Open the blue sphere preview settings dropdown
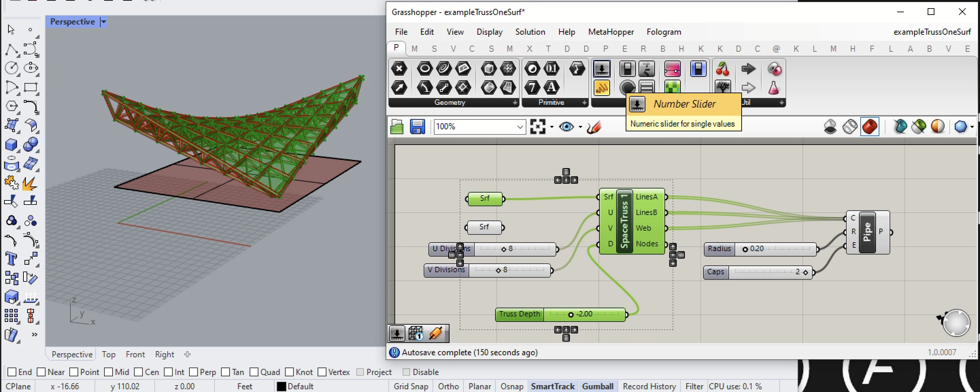The width and height of the screenshot is (980, 392). click(973, 127)
